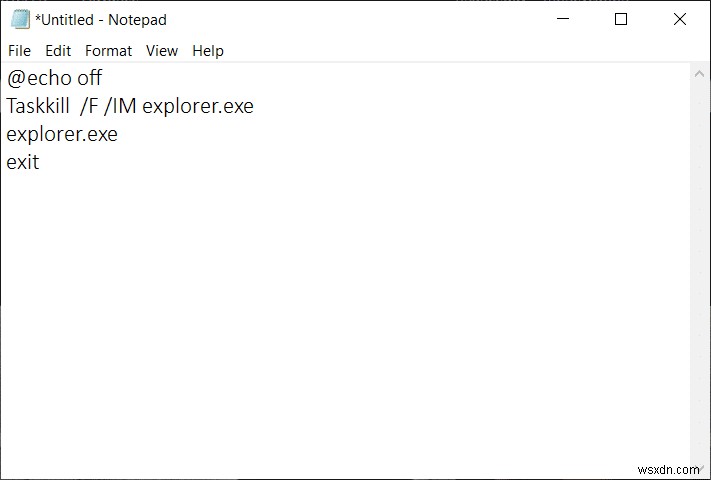
Task: Click the Notepad icon in title bar
Action: tap(20, 19)
